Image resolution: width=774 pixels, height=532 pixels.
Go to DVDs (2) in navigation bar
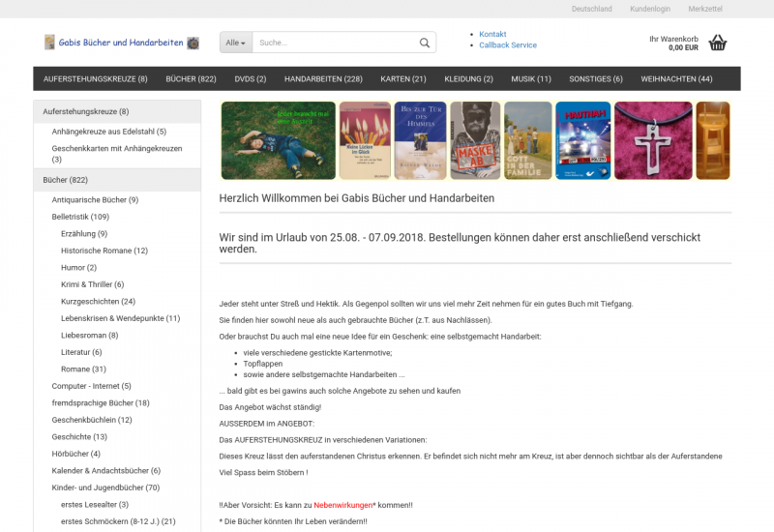pos(251,78)
